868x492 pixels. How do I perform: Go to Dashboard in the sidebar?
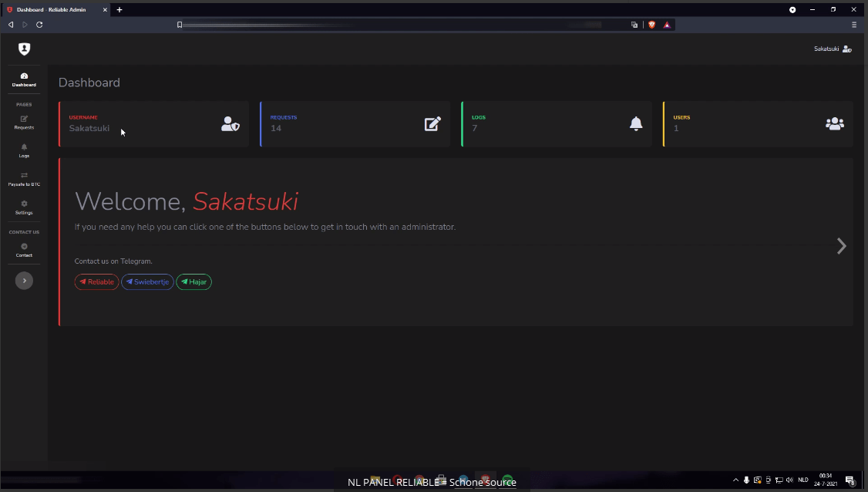point(24,79)
